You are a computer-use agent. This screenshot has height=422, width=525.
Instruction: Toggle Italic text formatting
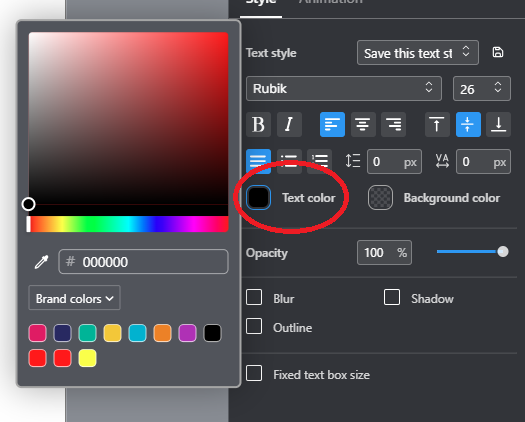289,125
